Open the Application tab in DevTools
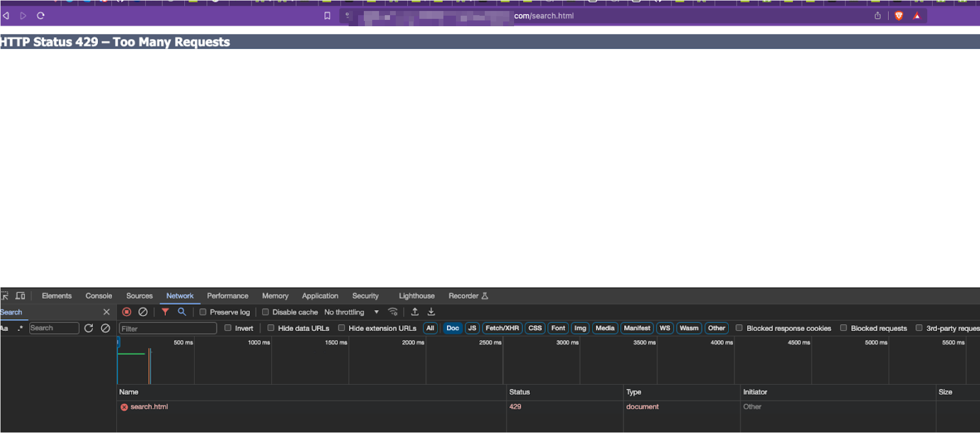 click(x=320, y=296)
